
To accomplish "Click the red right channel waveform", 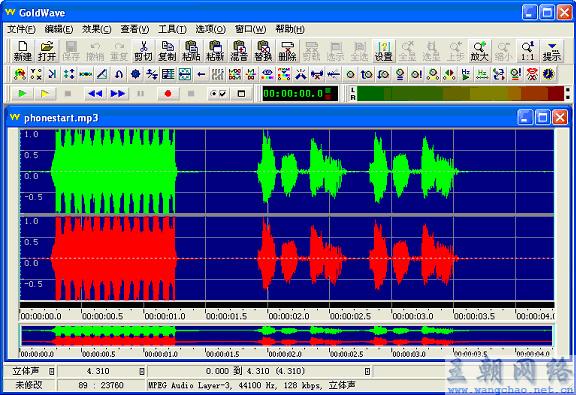I will (287, 258).
